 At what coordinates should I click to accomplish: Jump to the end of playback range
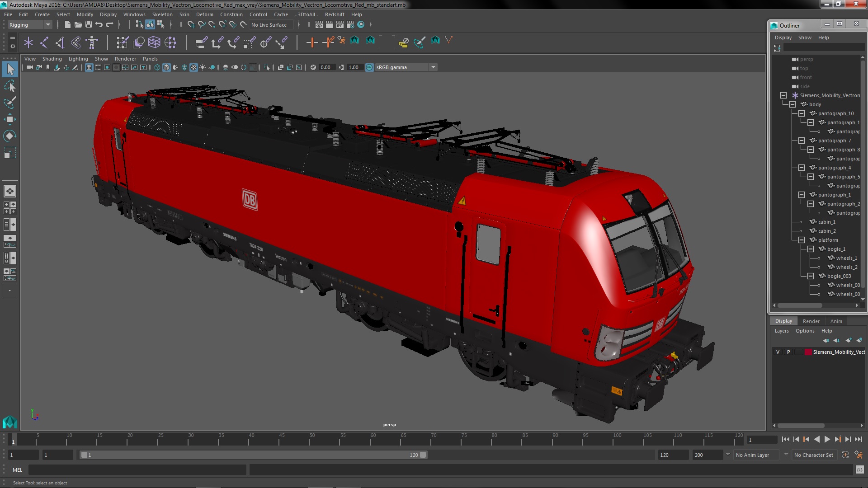[858, 439]
